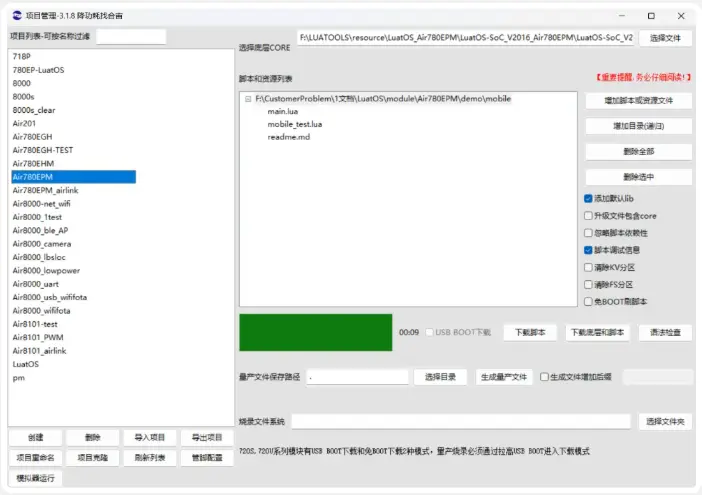Click 模拟器运行 button
This screenshot has height=495, width=702.
[x=35, y=478]
